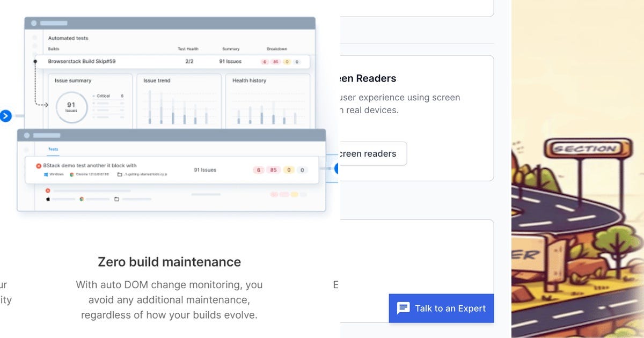Screen dimensions: 644x338
Task: Click the Automated tests heading
Action: pyautogui.click(x=68, y=38)
